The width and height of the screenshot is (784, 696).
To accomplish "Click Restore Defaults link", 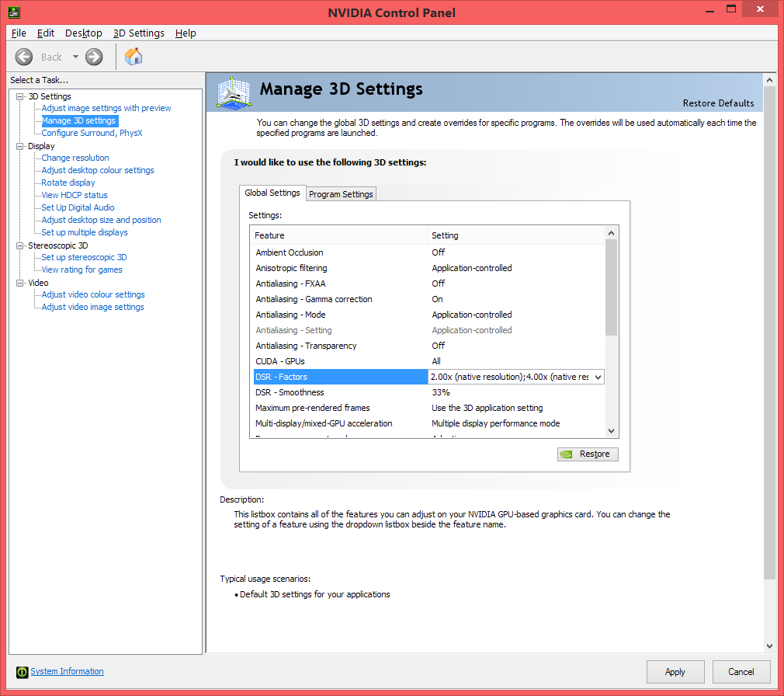I will [x=719, y=103].
